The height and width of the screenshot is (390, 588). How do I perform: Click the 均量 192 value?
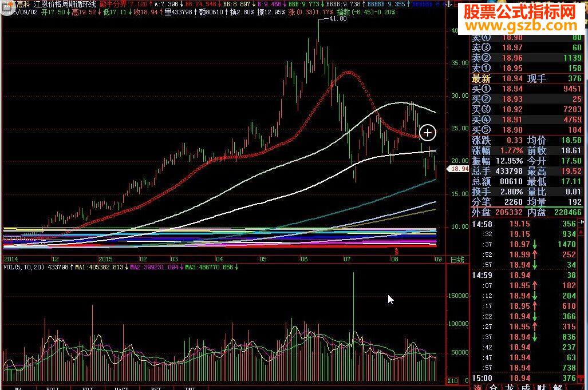click(575, 202)
